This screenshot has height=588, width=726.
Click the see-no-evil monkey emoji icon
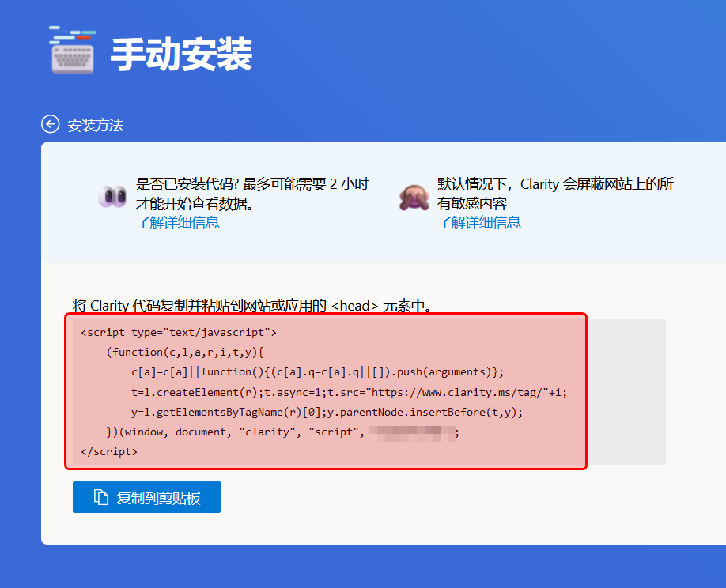pos(414,197)
